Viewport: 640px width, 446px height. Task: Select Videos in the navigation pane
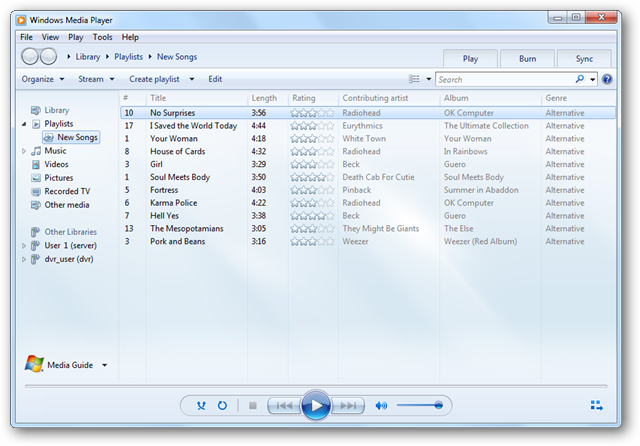pyautogui.click(x=56, y=164)
